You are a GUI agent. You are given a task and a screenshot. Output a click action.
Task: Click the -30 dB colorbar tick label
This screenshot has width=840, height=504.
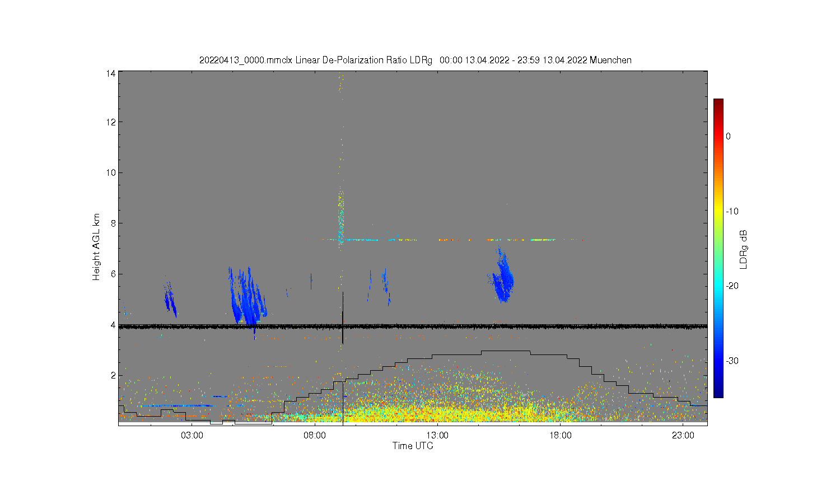pos(732,361)
